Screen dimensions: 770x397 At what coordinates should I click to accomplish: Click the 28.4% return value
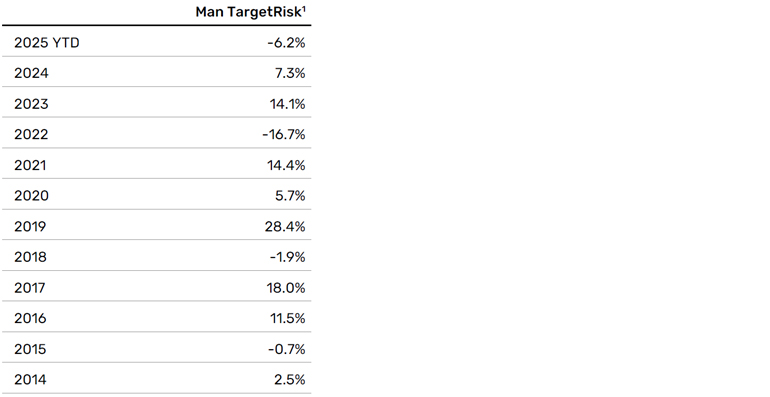[285, 227]
